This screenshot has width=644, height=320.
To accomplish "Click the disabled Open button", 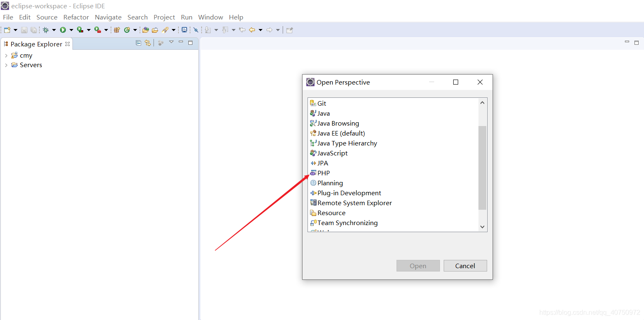I will click(x=418, y=266).
